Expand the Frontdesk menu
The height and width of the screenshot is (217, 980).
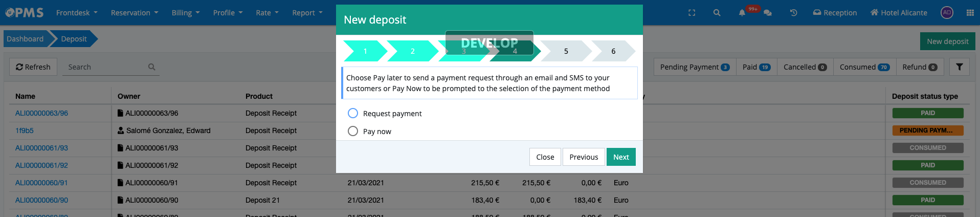[76, 13]
